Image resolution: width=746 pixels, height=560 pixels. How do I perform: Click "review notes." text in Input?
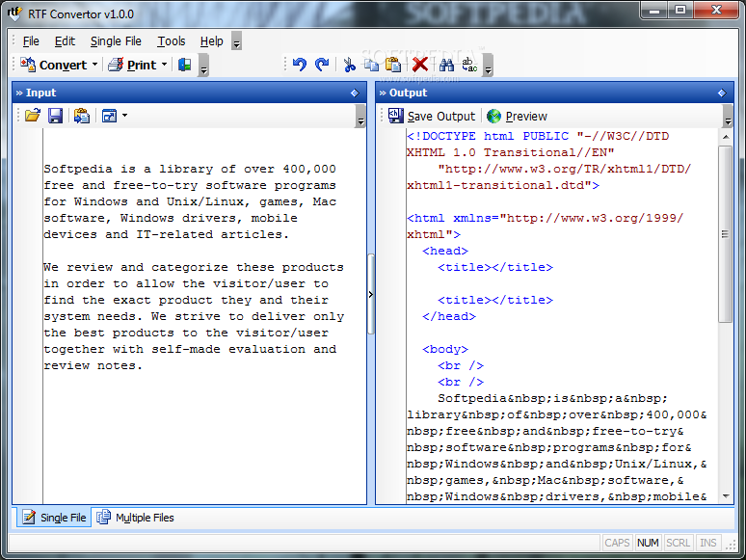(93, 366)
